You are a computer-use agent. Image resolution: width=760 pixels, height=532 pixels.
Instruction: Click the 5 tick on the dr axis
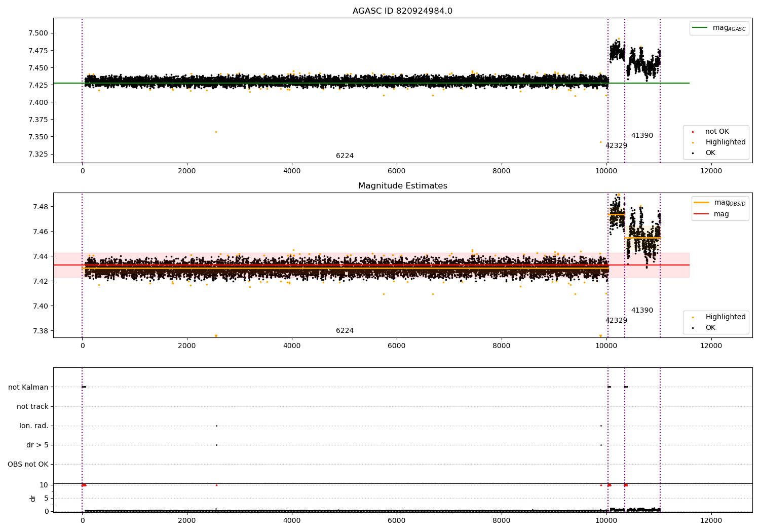46,498
